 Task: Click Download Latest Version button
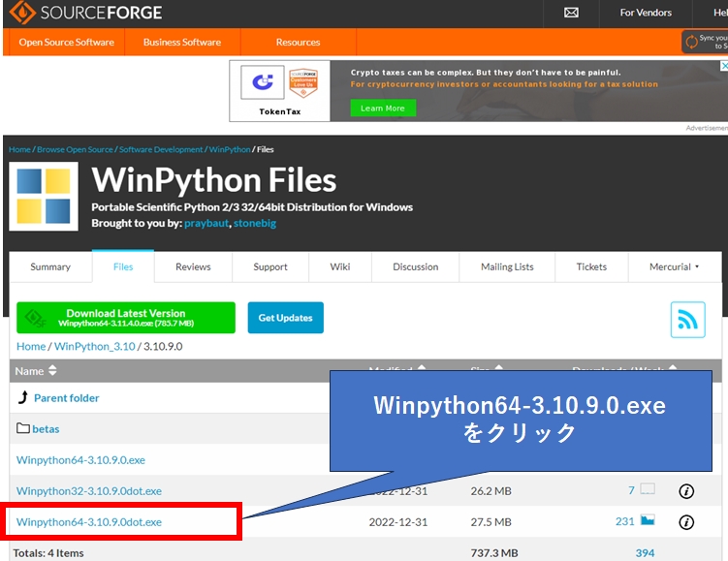click(126, 318)
